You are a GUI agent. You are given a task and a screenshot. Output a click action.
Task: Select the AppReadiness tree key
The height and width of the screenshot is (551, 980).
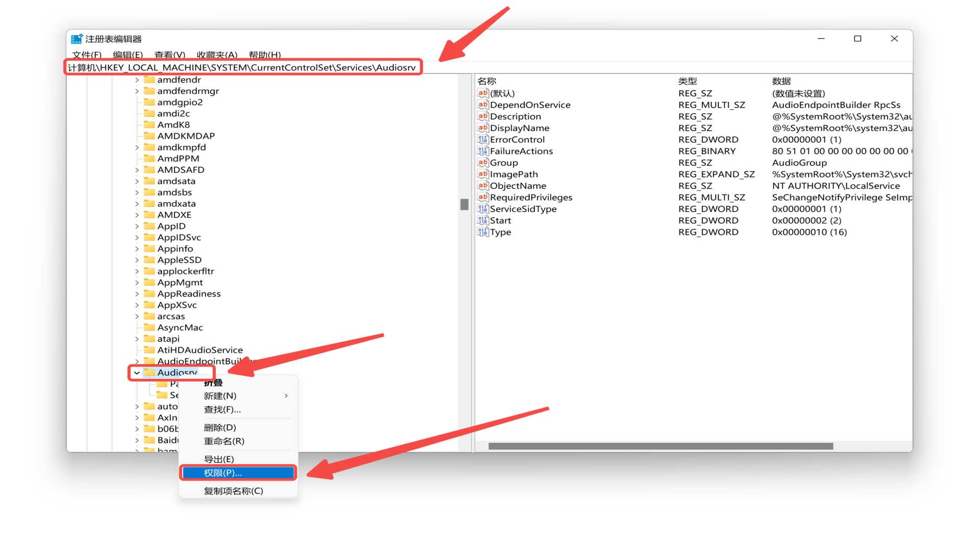coord(189,294)
